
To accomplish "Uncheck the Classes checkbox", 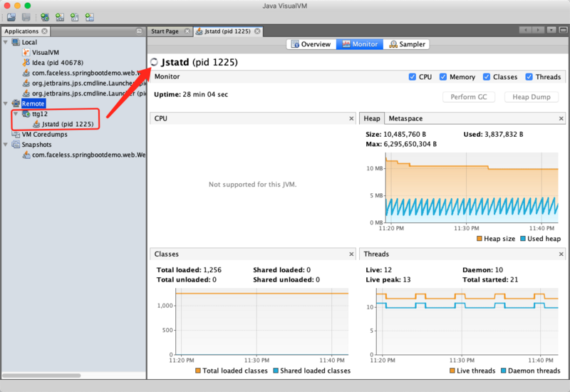I will point(487,77).
